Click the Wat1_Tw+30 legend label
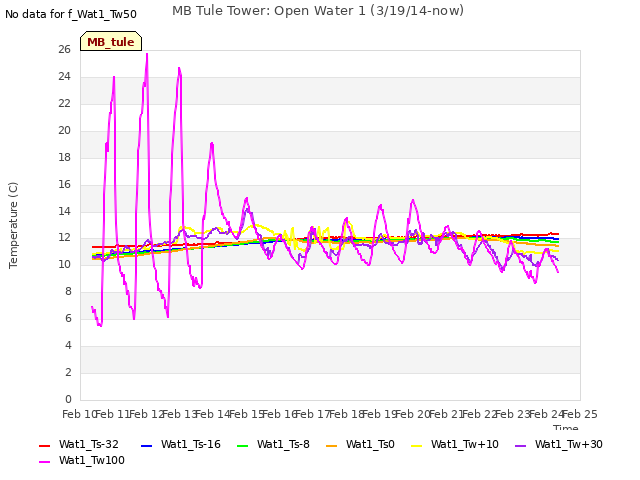640x480 pixels. click(x=569, y=444)
